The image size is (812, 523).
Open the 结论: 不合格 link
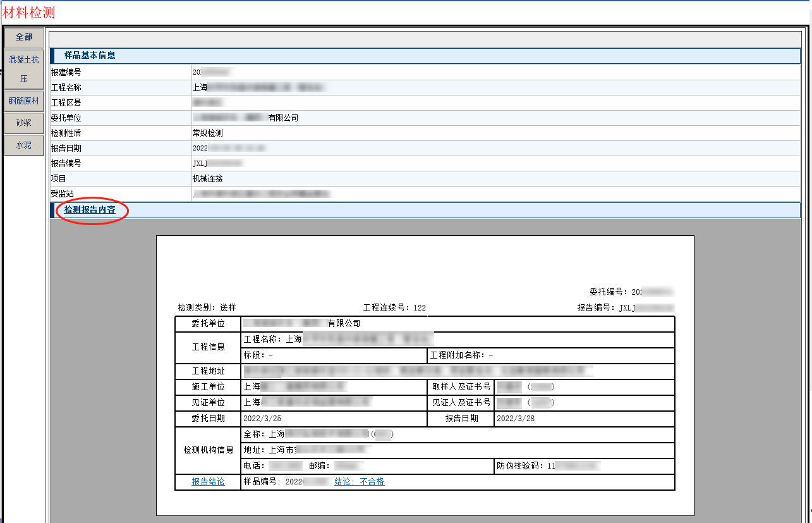[359, 482]
